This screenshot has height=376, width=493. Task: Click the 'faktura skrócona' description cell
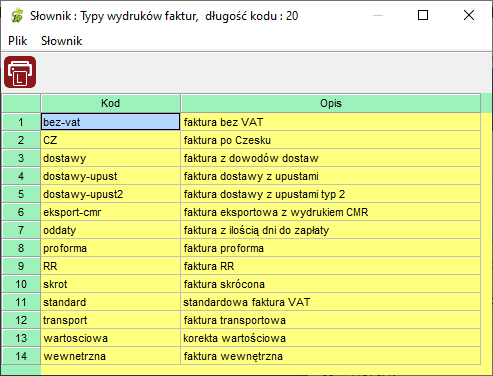331,284
